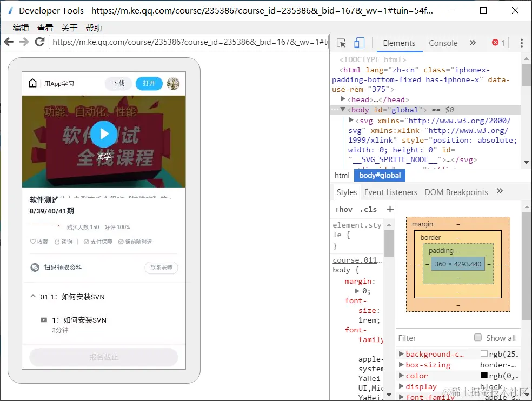Open more DevTools tabs chevron
The image size is (532, 401).
(473, 43)
